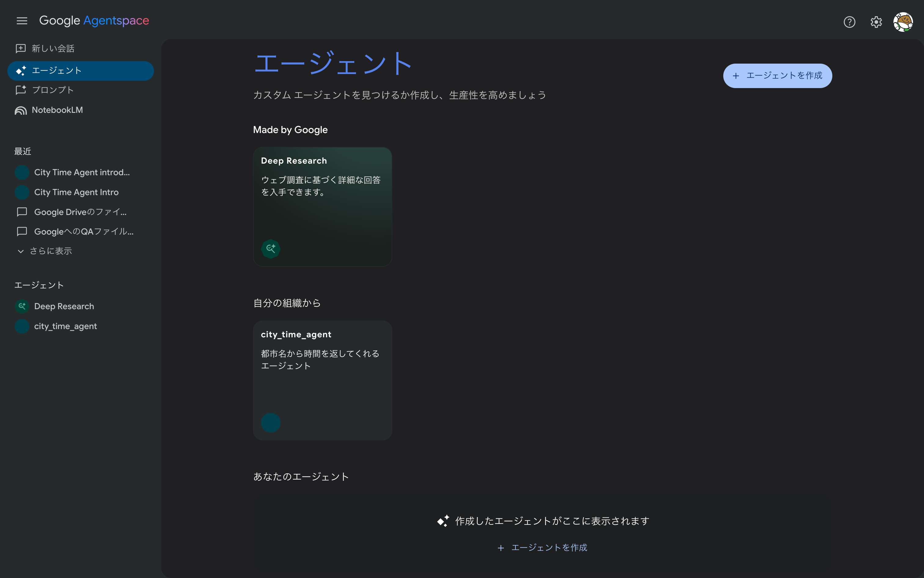Click the large エージェント page title
Viewport: 924px width, 578px height.
[333, 63]
